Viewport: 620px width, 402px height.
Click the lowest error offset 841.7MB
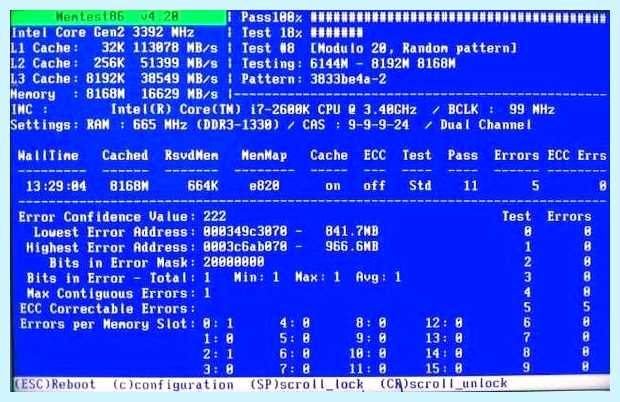pos(352,231)
